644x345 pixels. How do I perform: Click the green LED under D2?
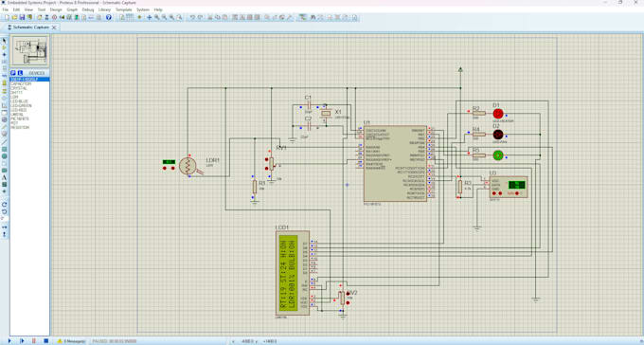[x=498, y=155]
